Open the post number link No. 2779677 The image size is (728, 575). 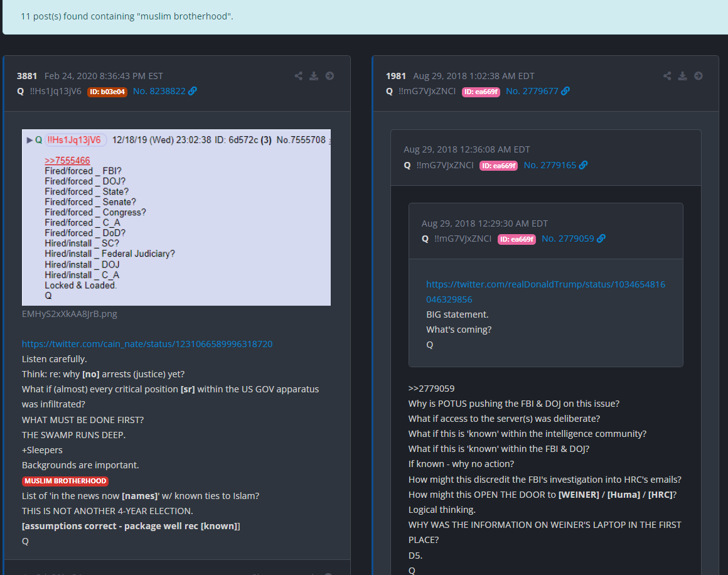point(532,91)
